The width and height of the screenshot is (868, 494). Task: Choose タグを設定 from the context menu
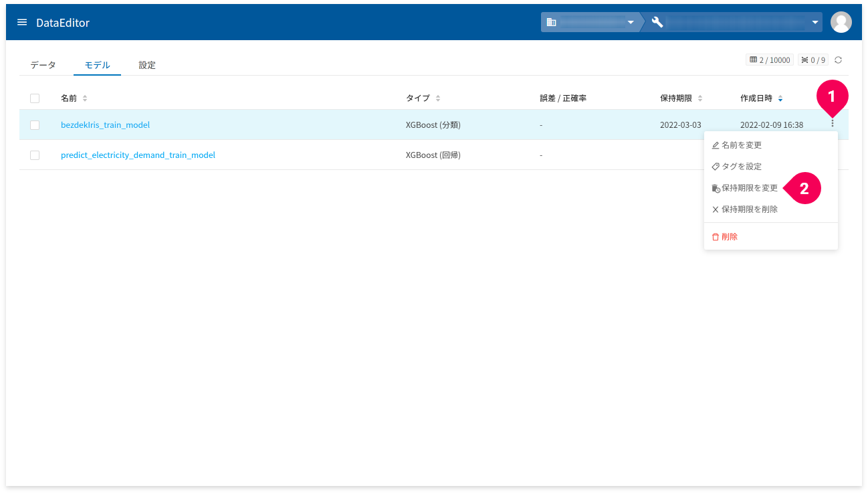click(770, 167)
